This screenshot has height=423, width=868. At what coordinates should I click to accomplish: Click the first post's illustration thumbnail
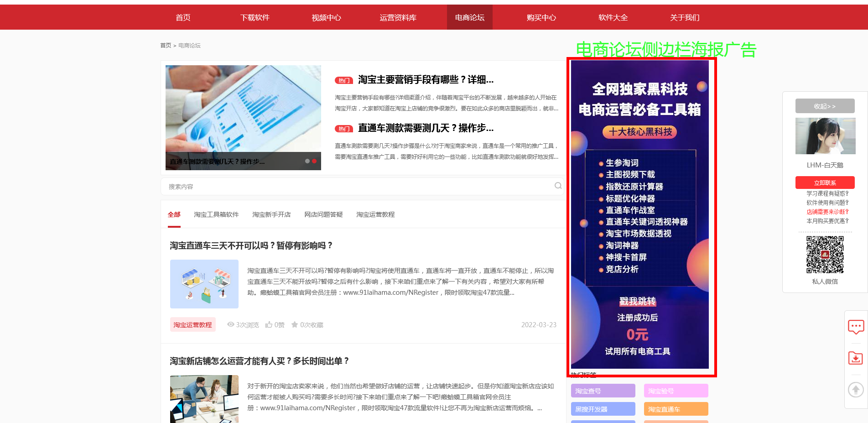pyautogui.click(x=204, y=284)
